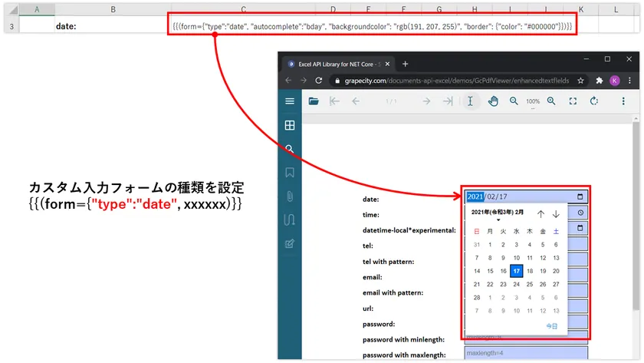Open calendar picker icon in date field
Screen dimensions: 644x363
[x=580, y=197]
